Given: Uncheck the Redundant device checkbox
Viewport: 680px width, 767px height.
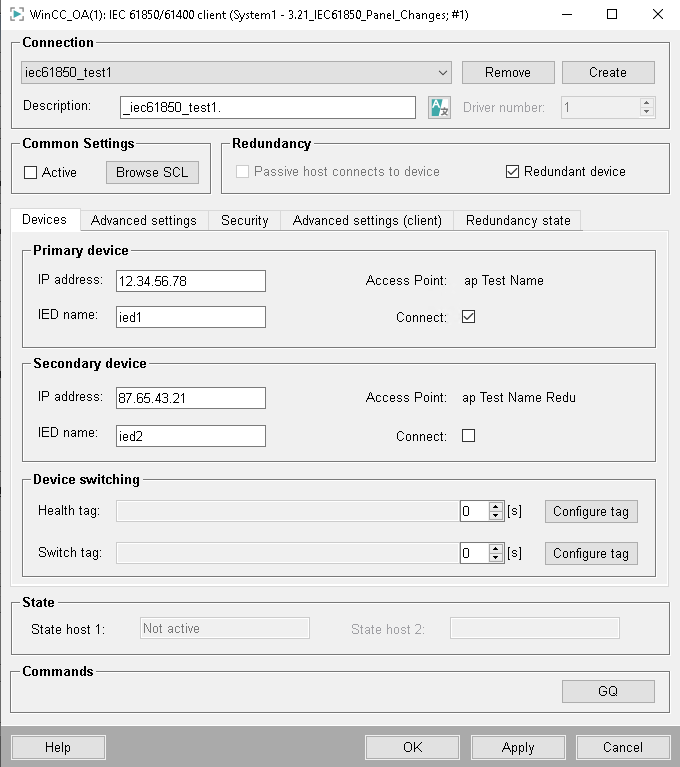Looking at the screenshot, I should pos(513,172).
